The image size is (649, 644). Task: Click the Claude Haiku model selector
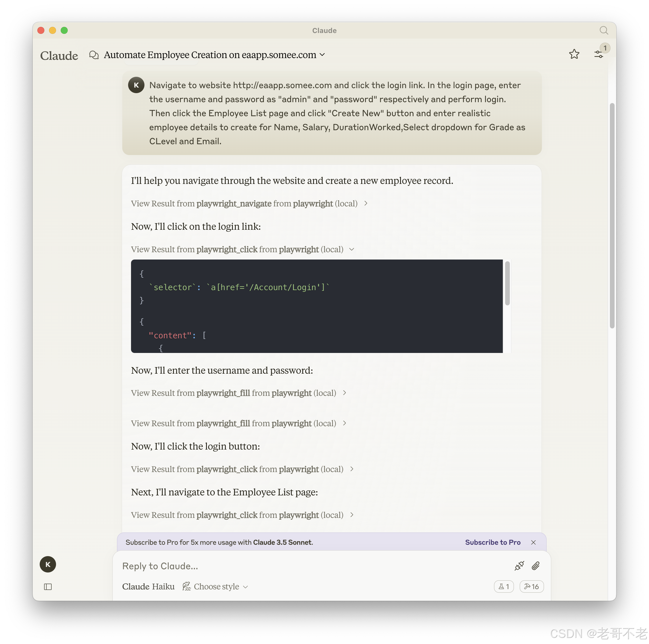(148, 586)
